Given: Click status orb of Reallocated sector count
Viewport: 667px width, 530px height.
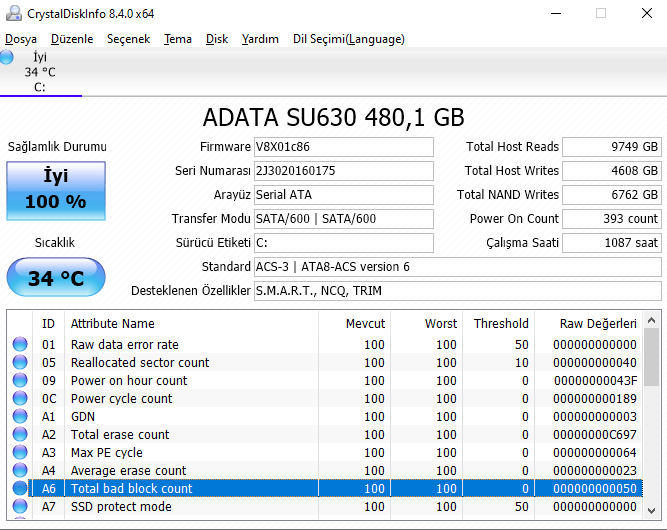Looking at the screenshot, I should (x=20, y=362).
